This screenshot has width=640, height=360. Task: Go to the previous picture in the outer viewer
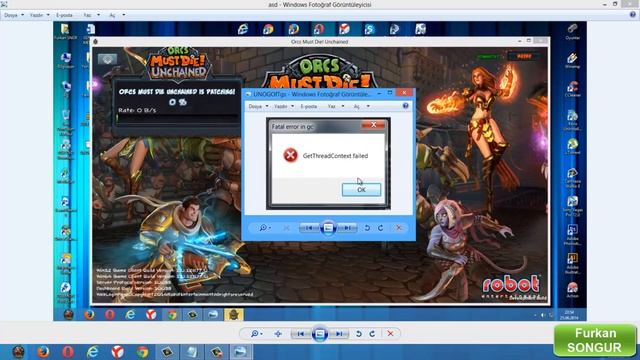click(x=301, y=334)
